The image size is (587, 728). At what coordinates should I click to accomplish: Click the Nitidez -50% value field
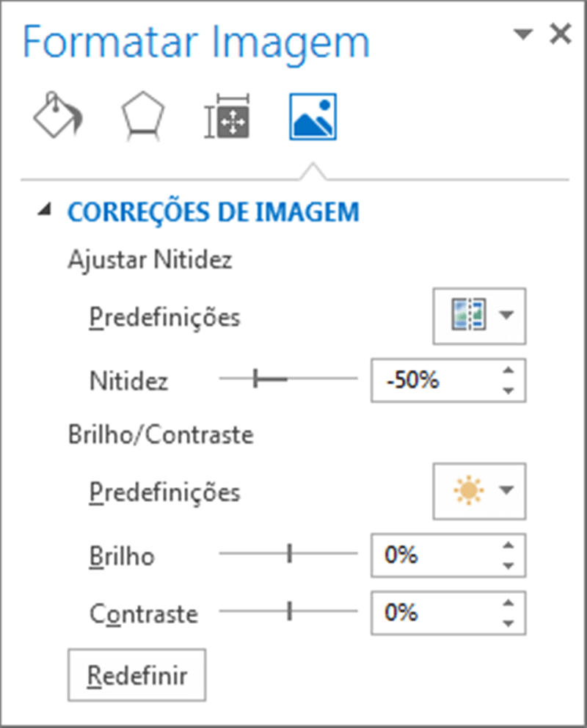tap(433, 380)
